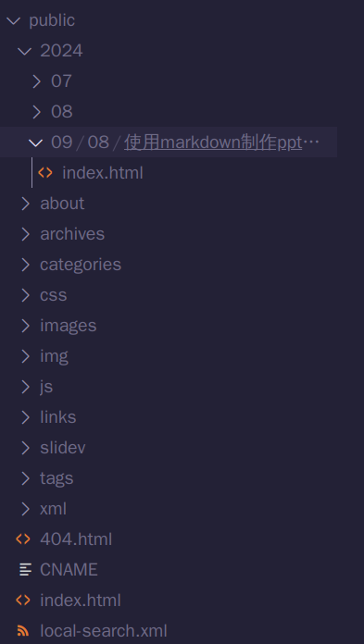Expand the 07 folder chevron
The image size is (364, 644).
(x=36, y=81)
